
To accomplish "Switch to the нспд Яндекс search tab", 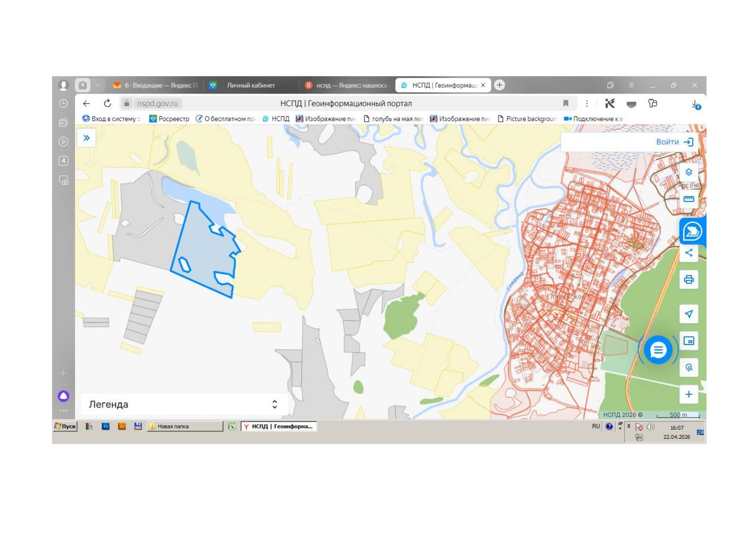I will pos(348,85).
